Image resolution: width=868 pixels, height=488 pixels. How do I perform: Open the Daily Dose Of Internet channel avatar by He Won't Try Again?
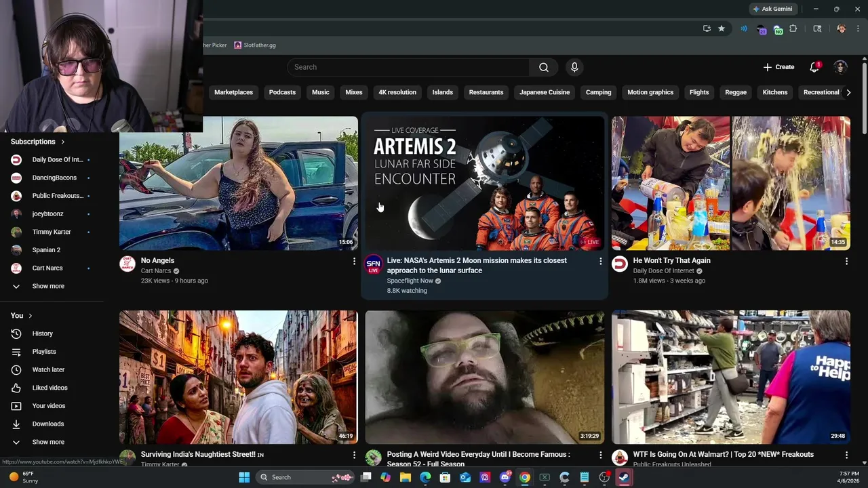coord(620,264)
